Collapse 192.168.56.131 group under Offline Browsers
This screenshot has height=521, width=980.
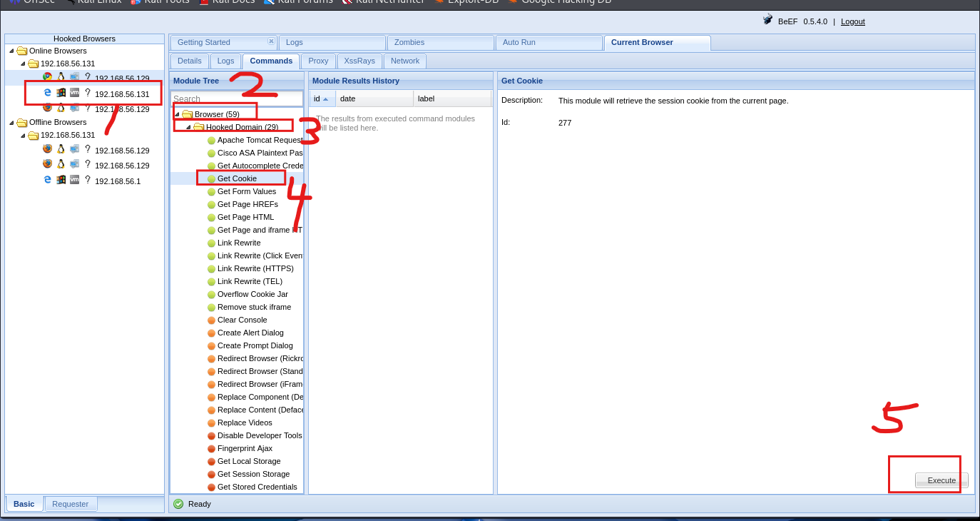23,135
